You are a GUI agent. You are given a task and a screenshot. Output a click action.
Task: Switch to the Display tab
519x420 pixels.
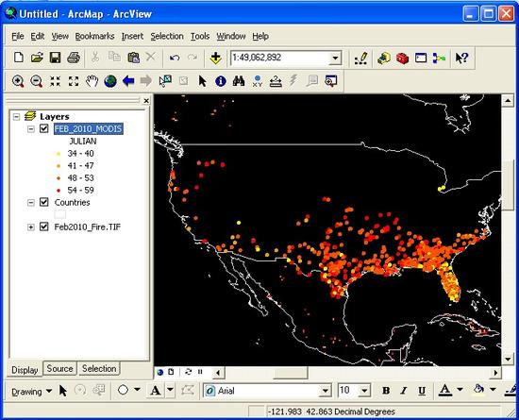[25, 370]
